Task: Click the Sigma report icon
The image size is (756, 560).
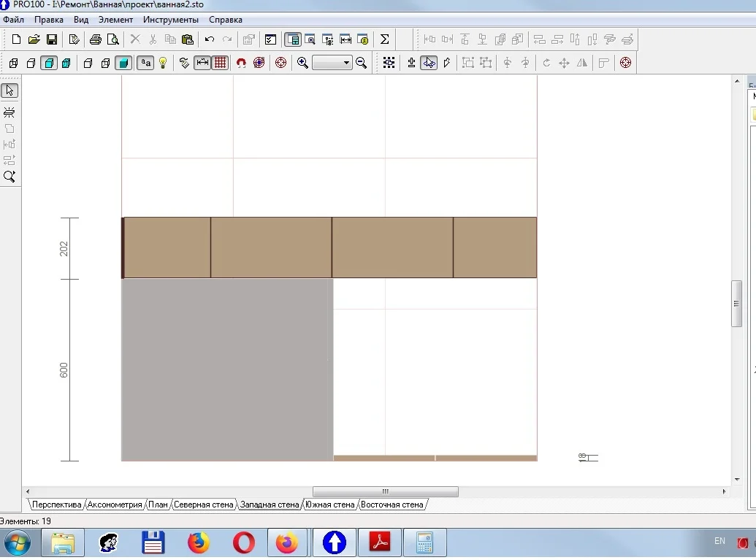Action: (x=384, y=39)
